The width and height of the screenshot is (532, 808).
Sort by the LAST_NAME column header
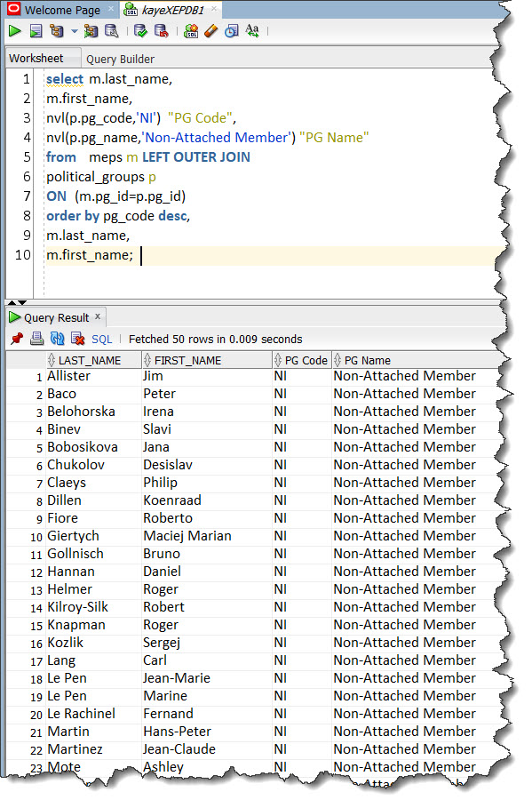(90, 360)
